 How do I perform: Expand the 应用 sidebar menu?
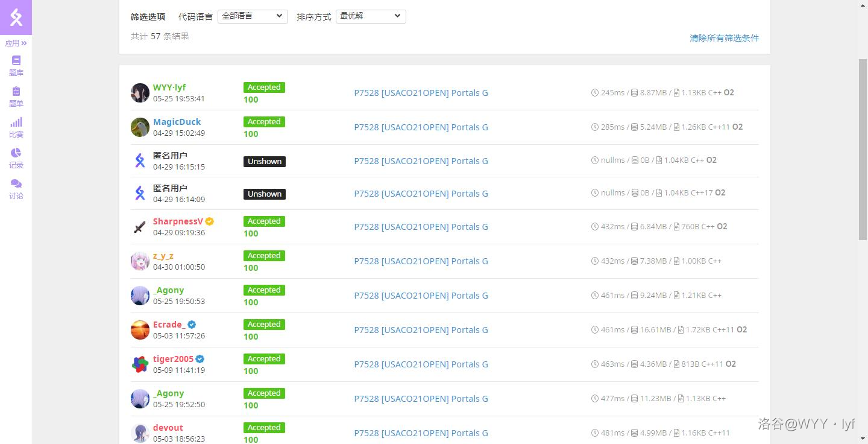(16, 43)
